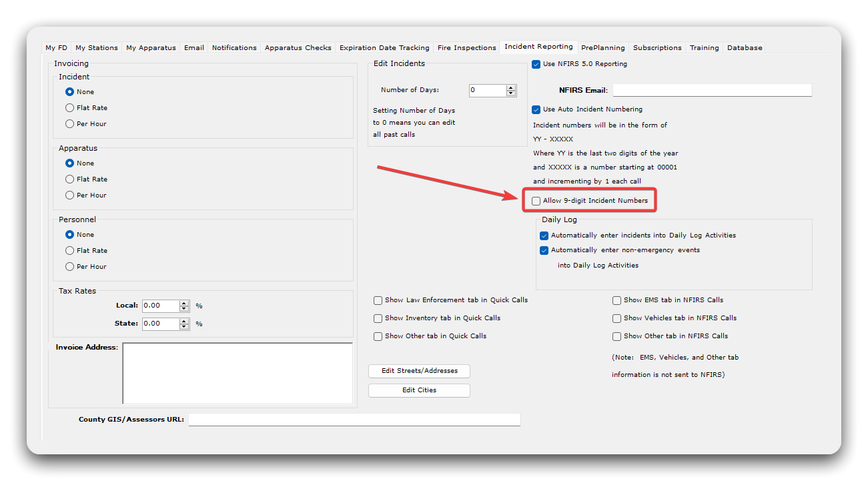Toggle Use Auto Incident Numbering checkbox

[x=536, y=109]
